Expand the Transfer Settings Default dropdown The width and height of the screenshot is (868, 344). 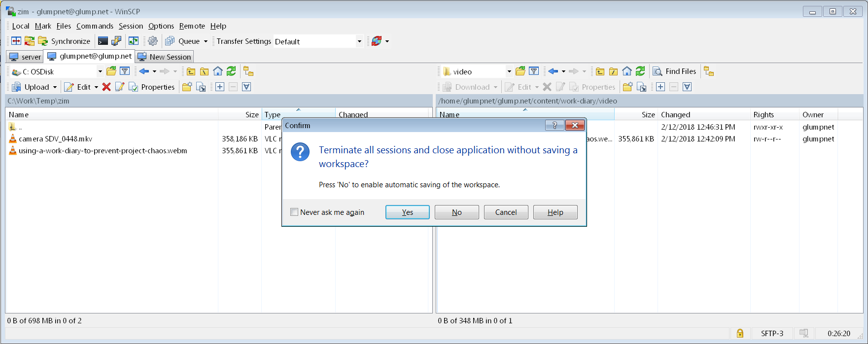click(x=359, y=41)
